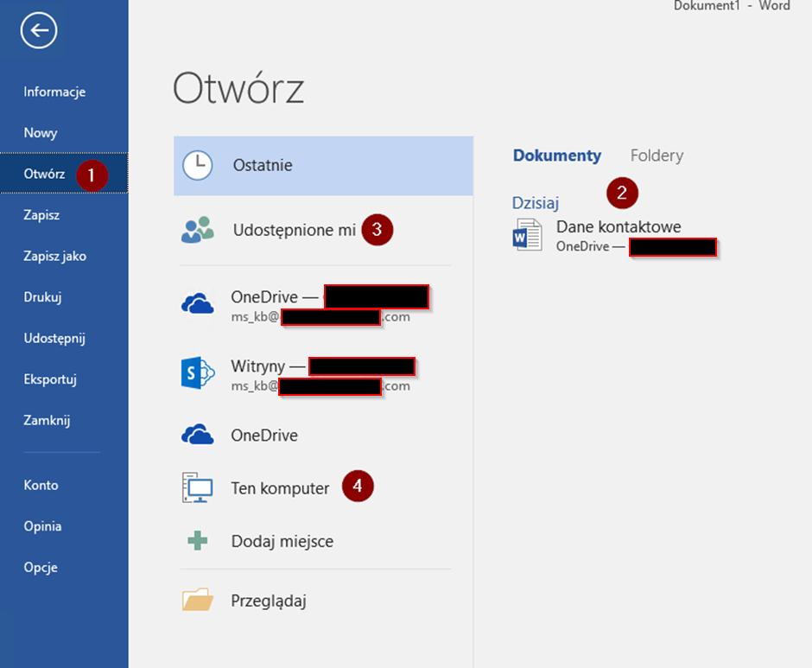812x668 pixels.
Task: Click the Dokument1 - Word window title
Action: pos(732,6)
